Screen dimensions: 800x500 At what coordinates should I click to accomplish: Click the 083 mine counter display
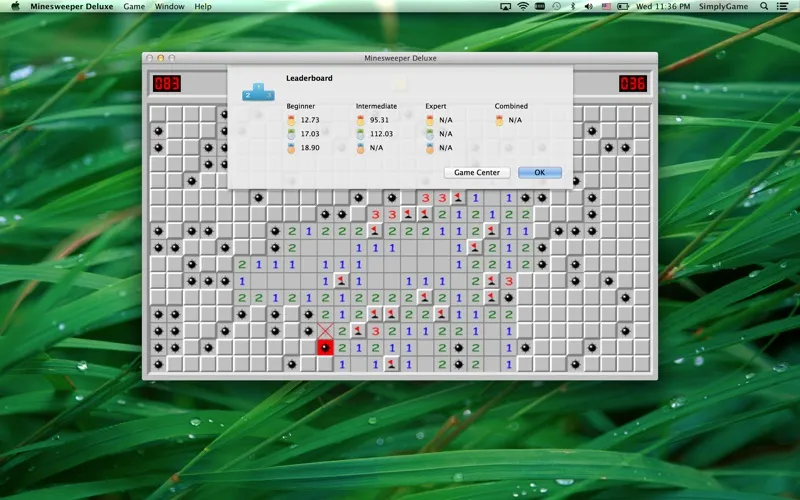click(167, 83)
